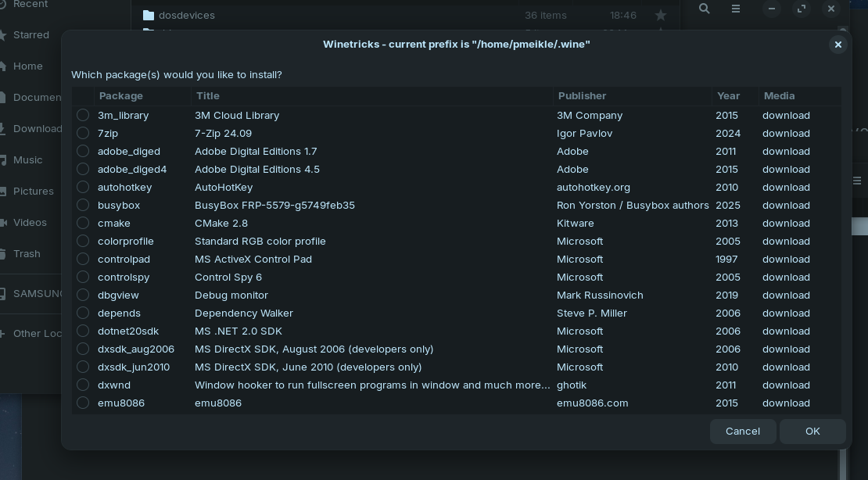Select the 3m_library radio button

pos(83,115)
